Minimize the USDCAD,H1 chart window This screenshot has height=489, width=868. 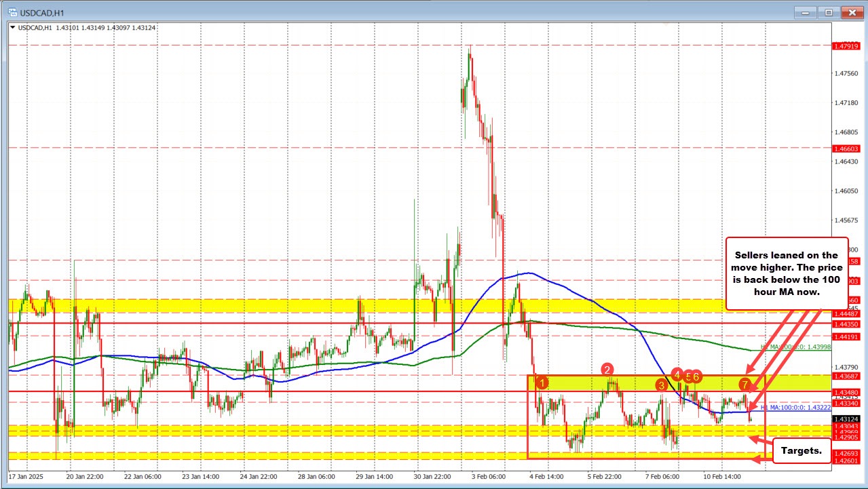[x=804, y=12]
